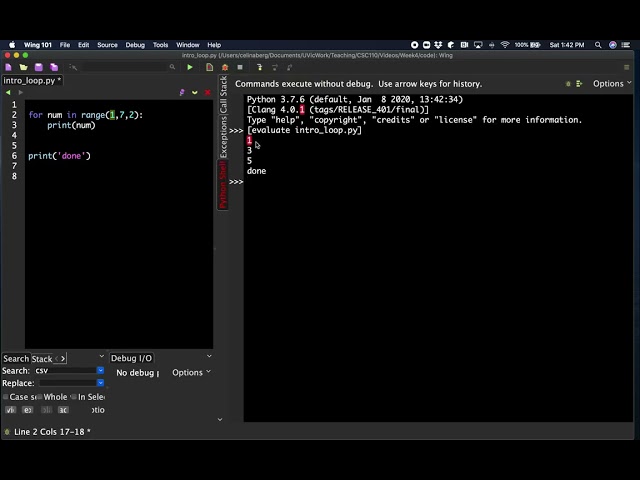Click the Save As toolbar icon
The height and width of the screenshot is (480, 640).
54,67
